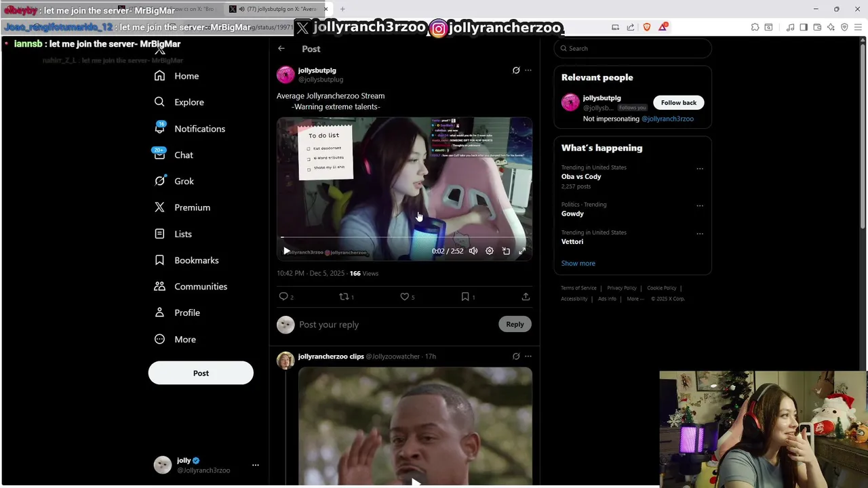Open account menu dots beside jolly
This screenshot has width=868, height=488.
coord(256,465)
